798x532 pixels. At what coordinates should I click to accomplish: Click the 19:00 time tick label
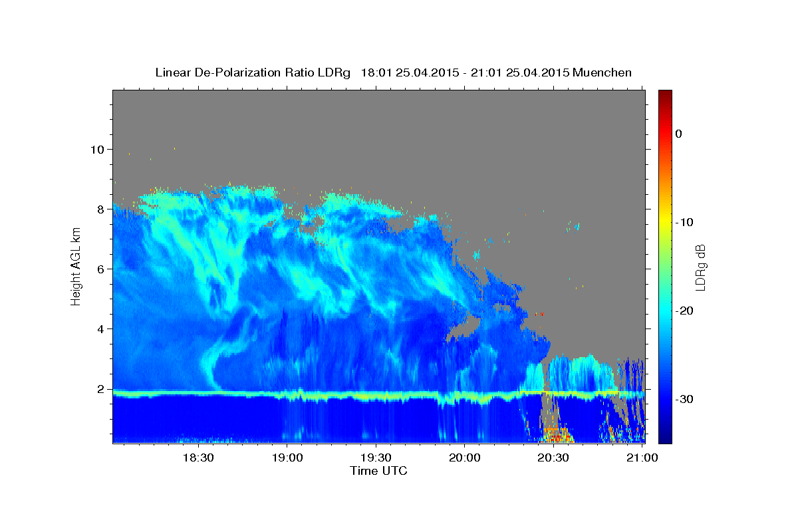coord(287,458)
